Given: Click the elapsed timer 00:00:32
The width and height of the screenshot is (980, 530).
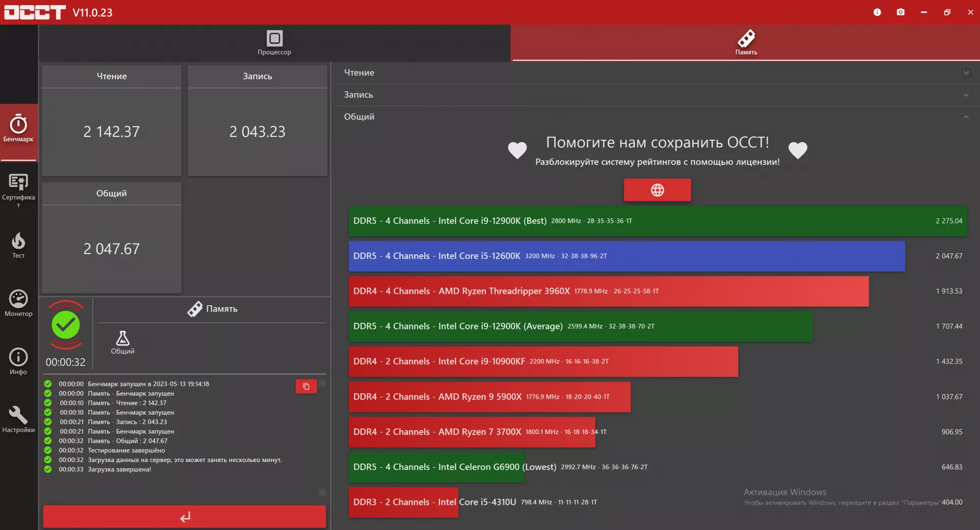Looking at the screenshot, I should (x=66, y=363).
